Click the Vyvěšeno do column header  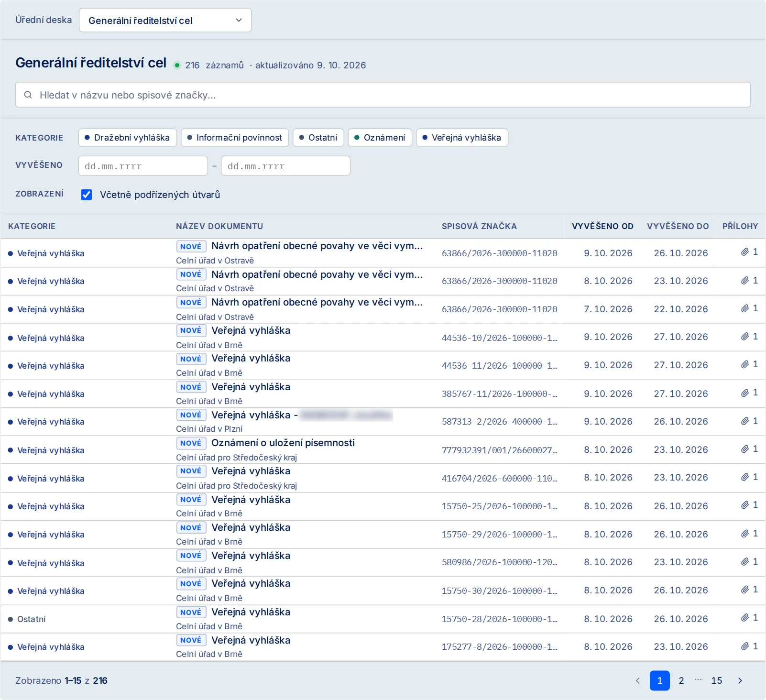tap(678, 226)
